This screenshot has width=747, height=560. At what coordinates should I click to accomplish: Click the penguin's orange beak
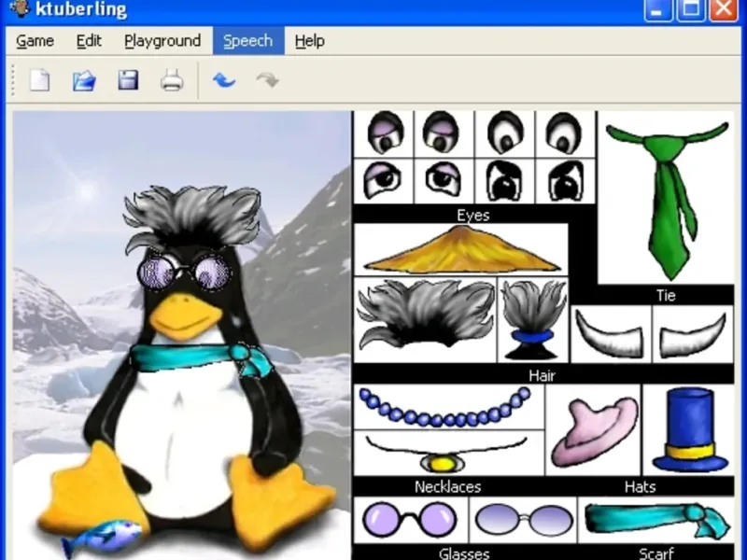[x=185, y=315]
